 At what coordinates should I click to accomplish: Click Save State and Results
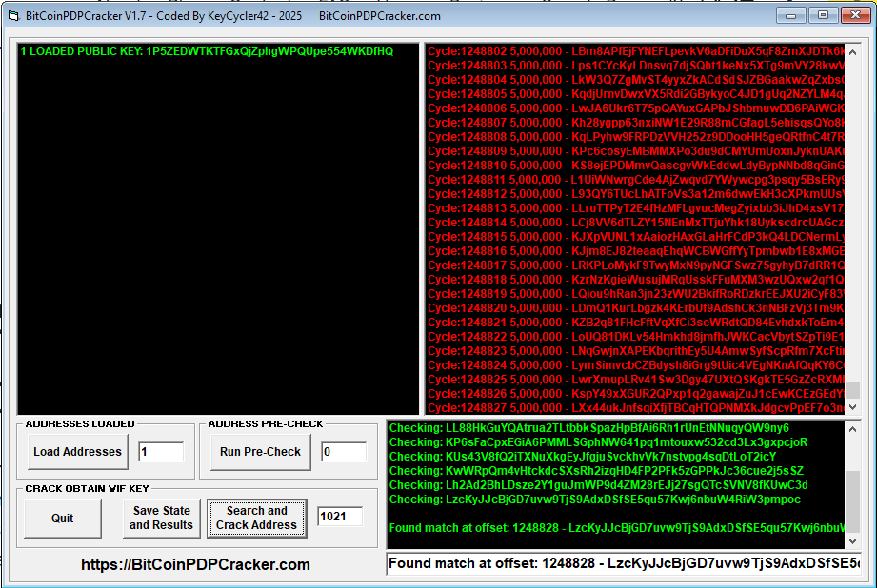[x=162, y=519]
